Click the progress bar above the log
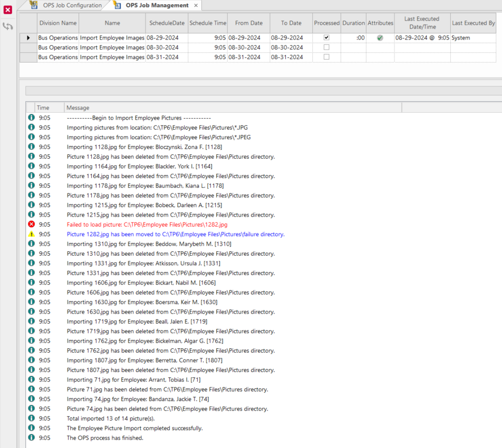Viewport: 502px width, 448px height. click(264, 91)
